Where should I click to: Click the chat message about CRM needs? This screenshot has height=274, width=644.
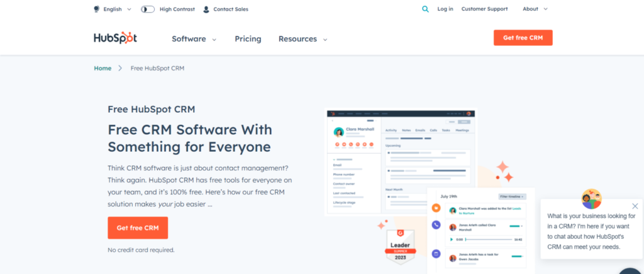(592, 231)
